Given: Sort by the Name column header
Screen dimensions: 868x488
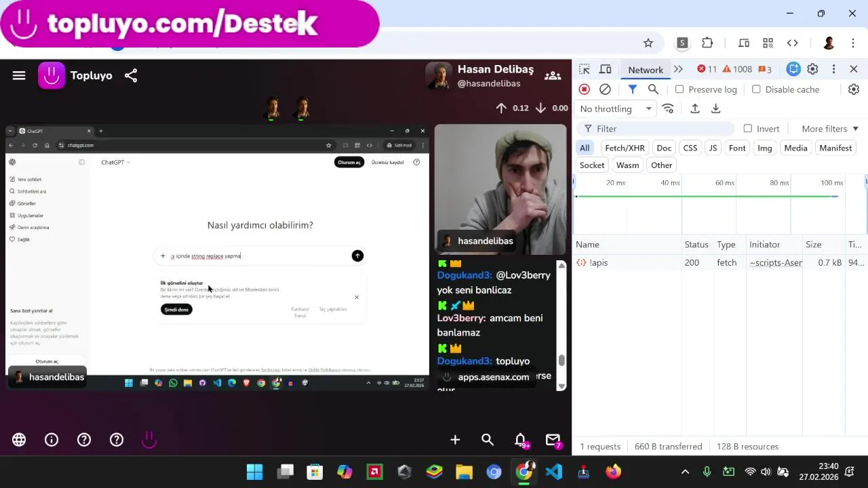Looking at the screenshot, I should 627,245.
